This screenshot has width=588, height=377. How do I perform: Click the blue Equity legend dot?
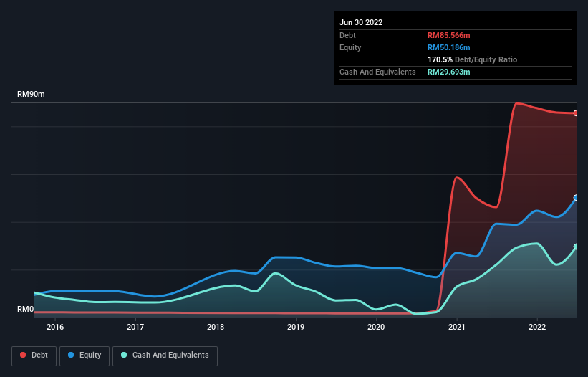point(71,355)
